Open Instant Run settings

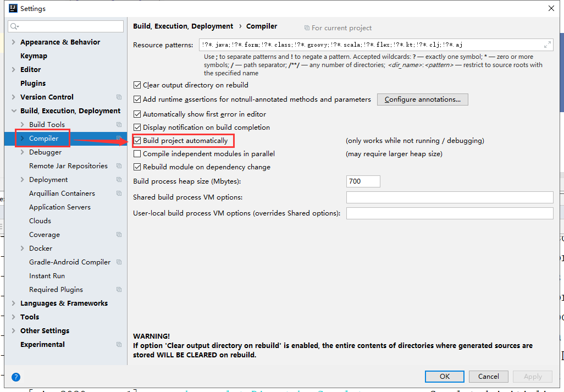click(x=47, y=276)
